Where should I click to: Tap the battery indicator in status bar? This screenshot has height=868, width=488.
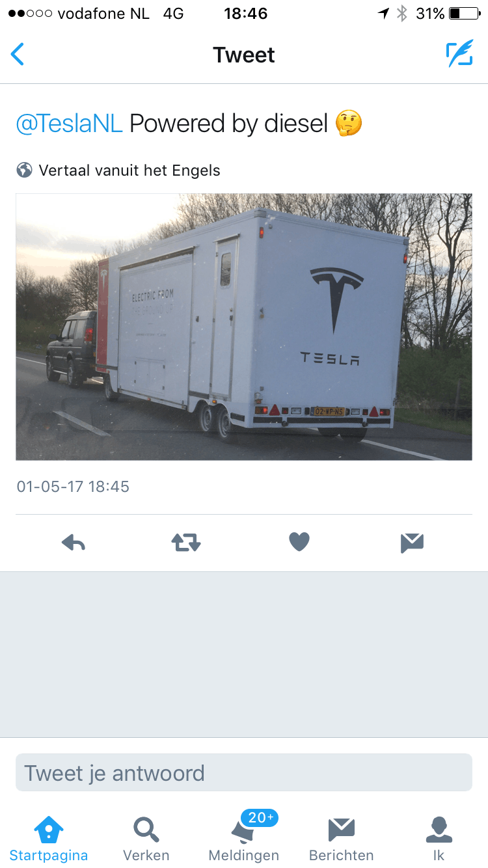[x=464, y=14]
